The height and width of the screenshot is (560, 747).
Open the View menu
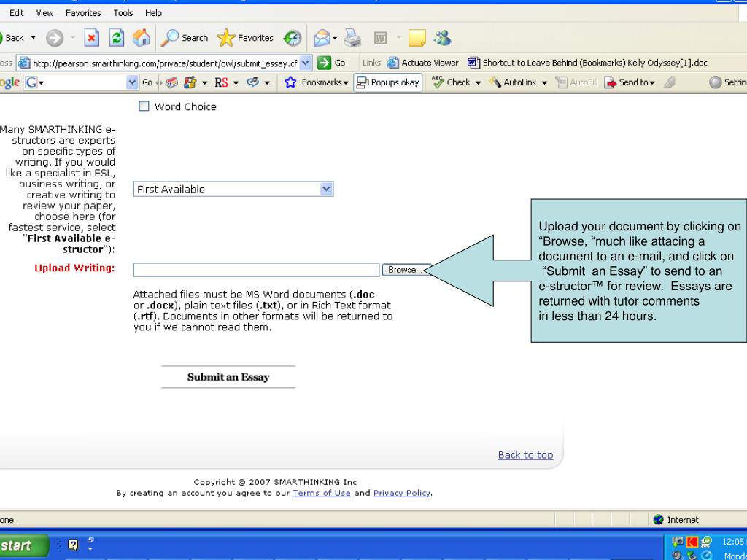[x=44, y=13]
